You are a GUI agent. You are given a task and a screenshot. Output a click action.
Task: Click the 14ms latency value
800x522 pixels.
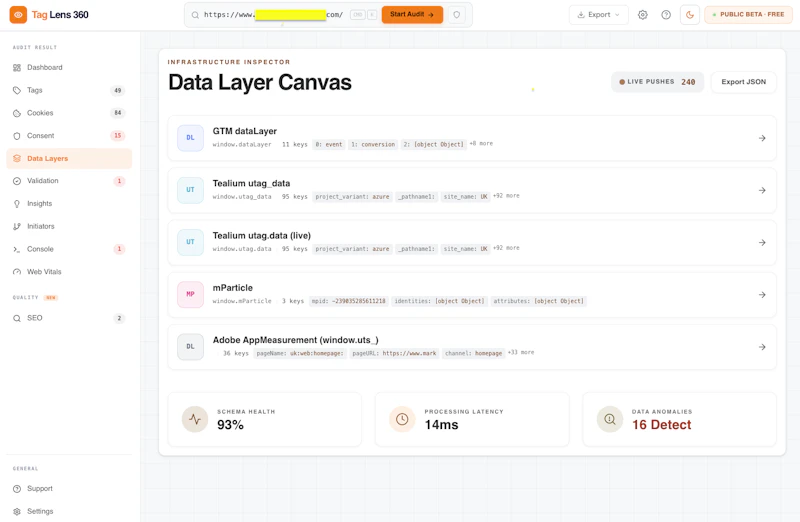pos(441,425)
